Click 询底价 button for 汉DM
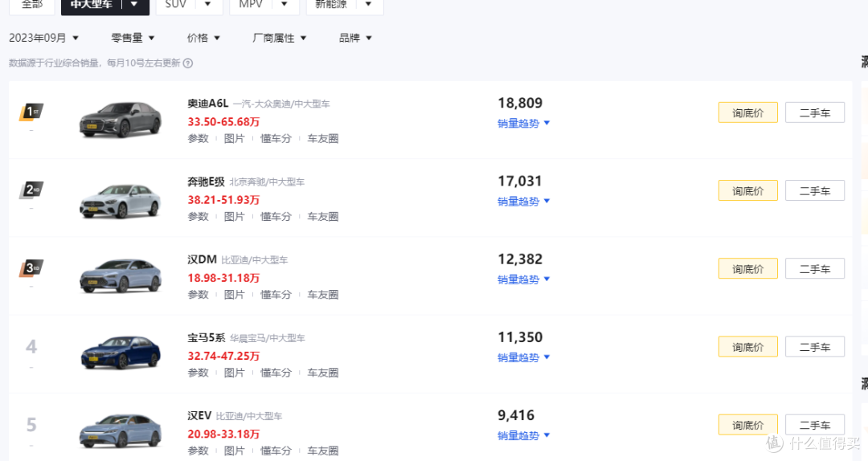This screenshot has height=461, width=868. point(748,269)
